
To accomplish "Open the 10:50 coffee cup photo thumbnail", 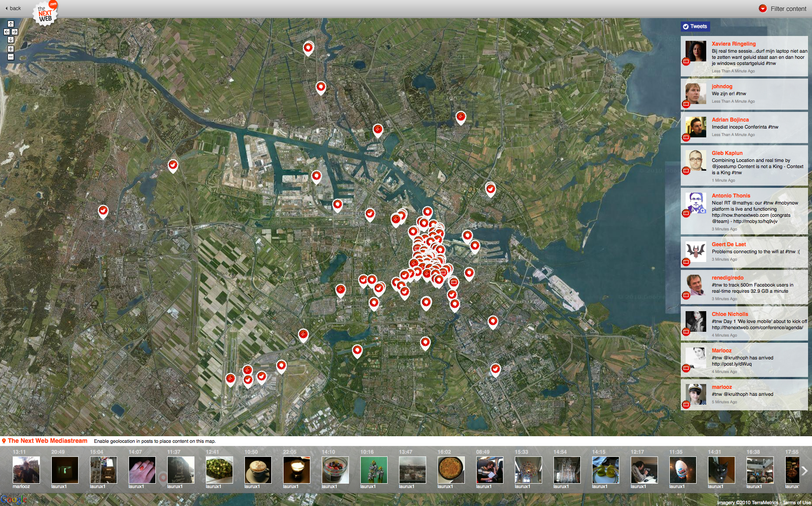I will [x=258, y=470].
